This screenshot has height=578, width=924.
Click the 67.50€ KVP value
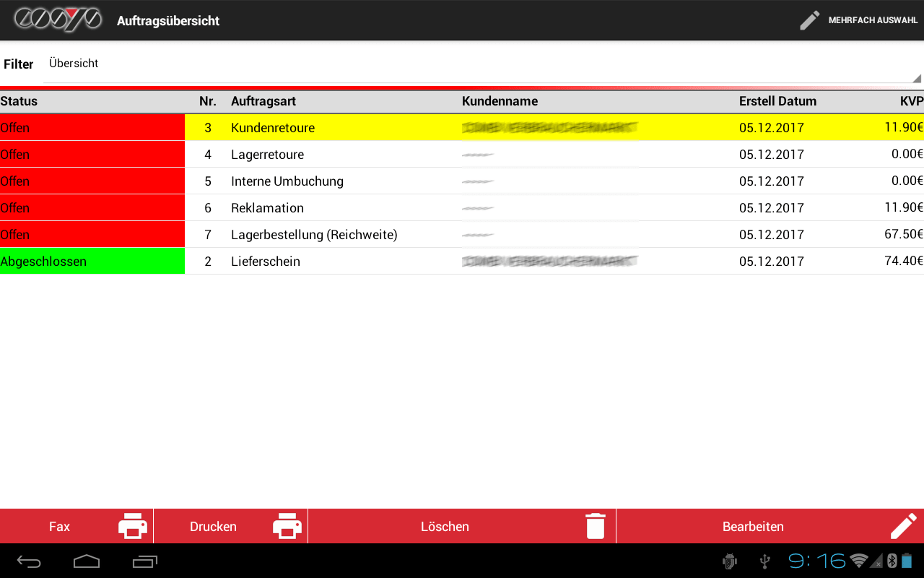[904, 234]
